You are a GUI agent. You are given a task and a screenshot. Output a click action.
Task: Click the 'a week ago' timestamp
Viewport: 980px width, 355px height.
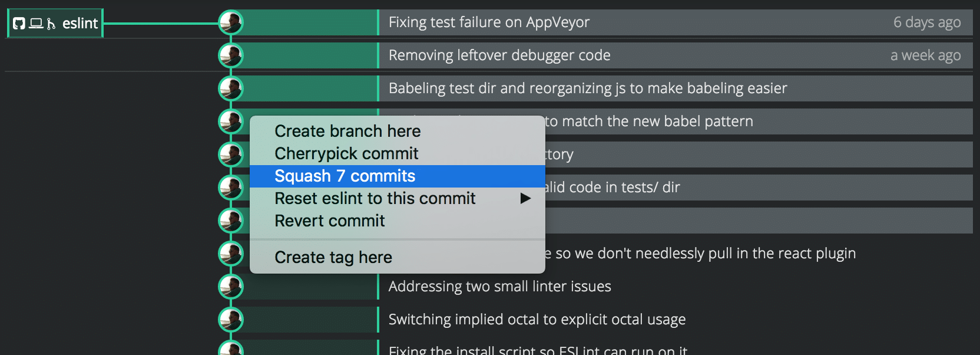926,55
